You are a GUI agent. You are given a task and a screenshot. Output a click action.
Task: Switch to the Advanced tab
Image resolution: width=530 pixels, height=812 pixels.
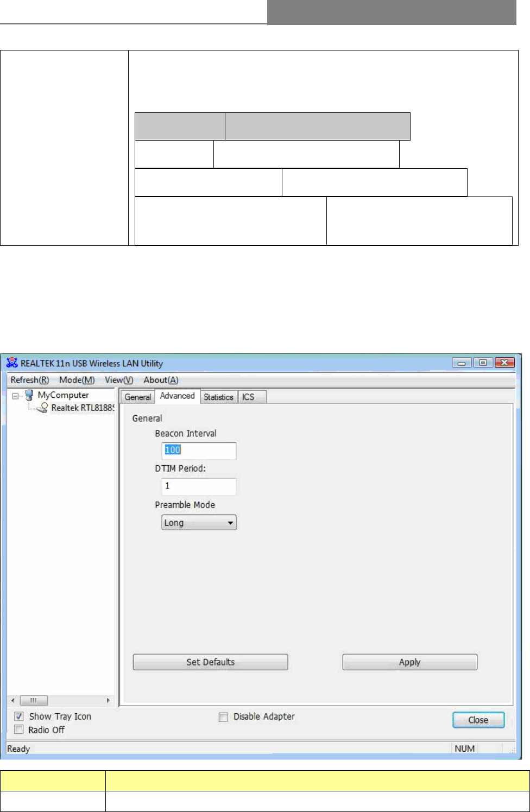pyautogui.click(x=178, y=396)
